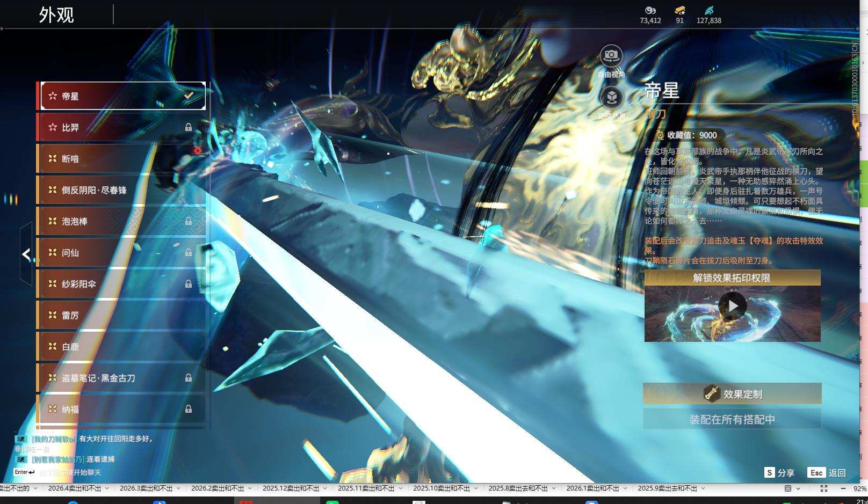Image resolution: width=868 pixels, height=504 pixels.
Task: Click the lock icon on 泡泡棒 row
Action: (189, 221)
